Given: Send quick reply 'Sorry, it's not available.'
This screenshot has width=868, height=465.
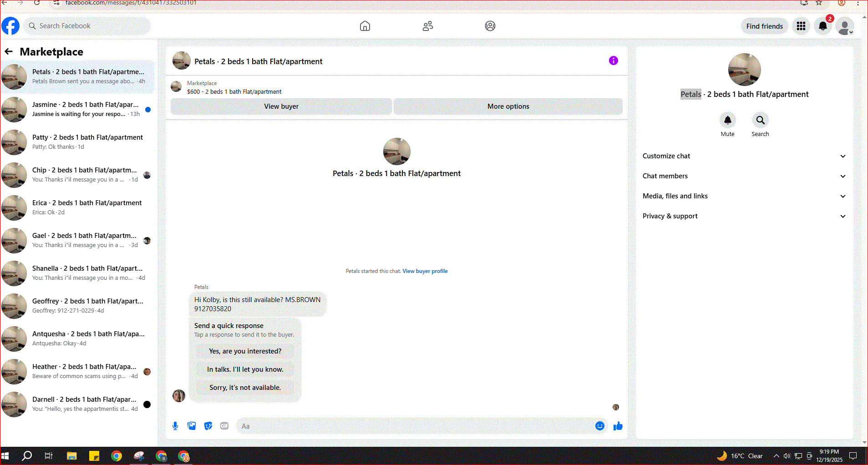Looking at the screenshot, I should (x=245, y=388).
